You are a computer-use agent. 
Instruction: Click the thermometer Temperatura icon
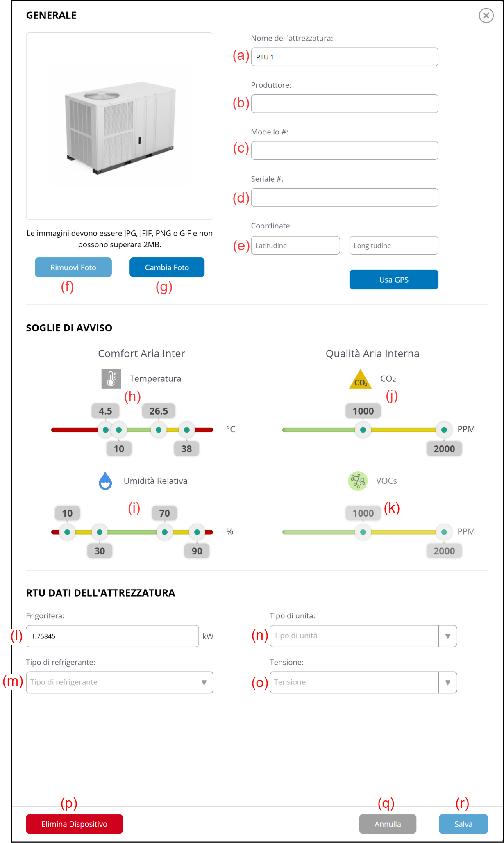point(111,378)
